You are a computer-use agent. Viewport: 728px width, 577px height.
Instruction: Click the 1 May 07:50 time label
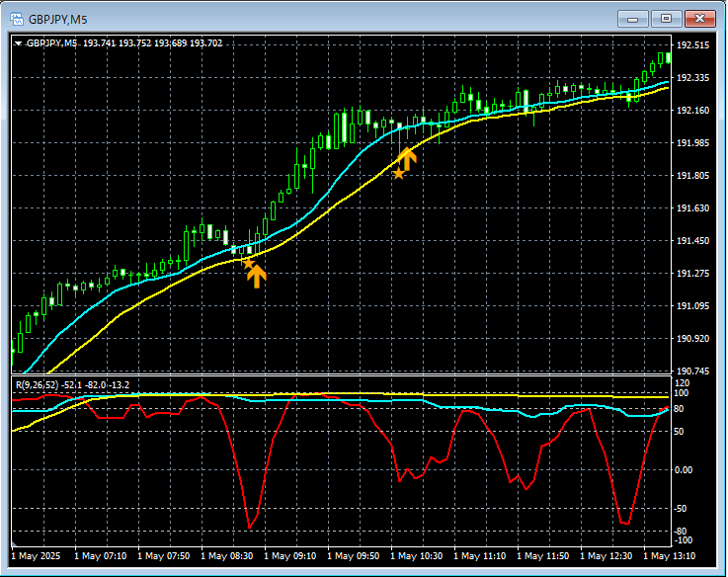(163, 556)
